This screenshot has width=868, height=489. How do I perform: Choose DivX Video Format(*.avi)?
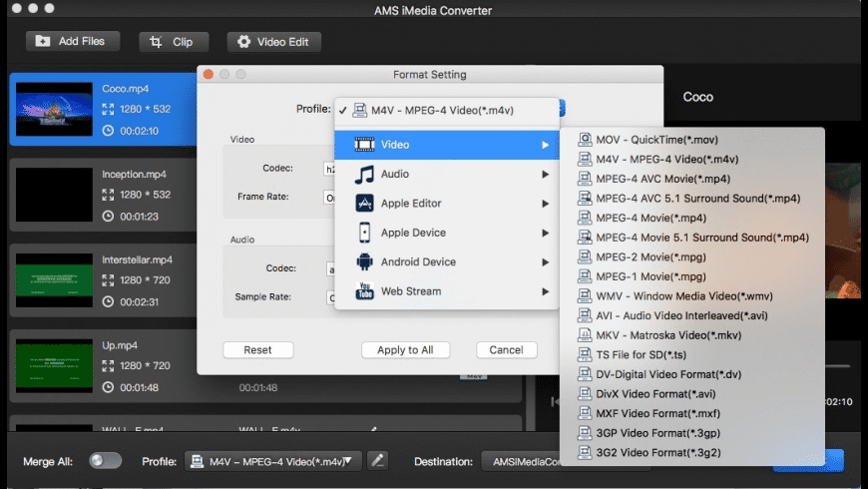click(x=692, y=394)
